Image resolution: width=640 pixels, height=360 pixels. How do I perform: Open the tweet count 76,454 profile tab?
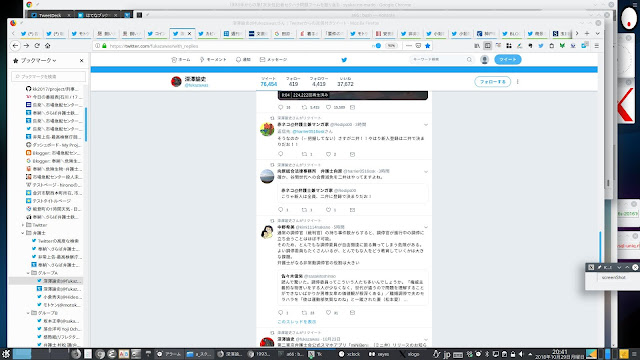coord(269,82)
